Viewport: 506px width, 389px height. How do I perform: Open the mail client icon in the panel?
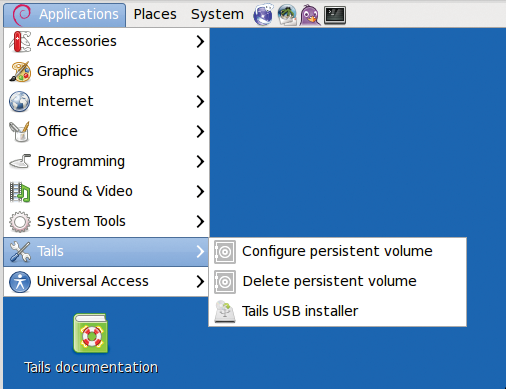pyautogui.click(x=287, y=15)
